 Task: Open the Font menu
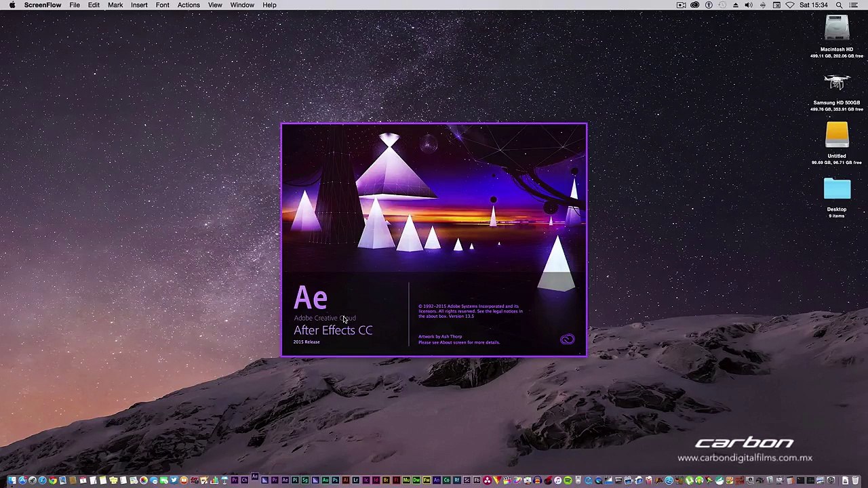(162, 5)
